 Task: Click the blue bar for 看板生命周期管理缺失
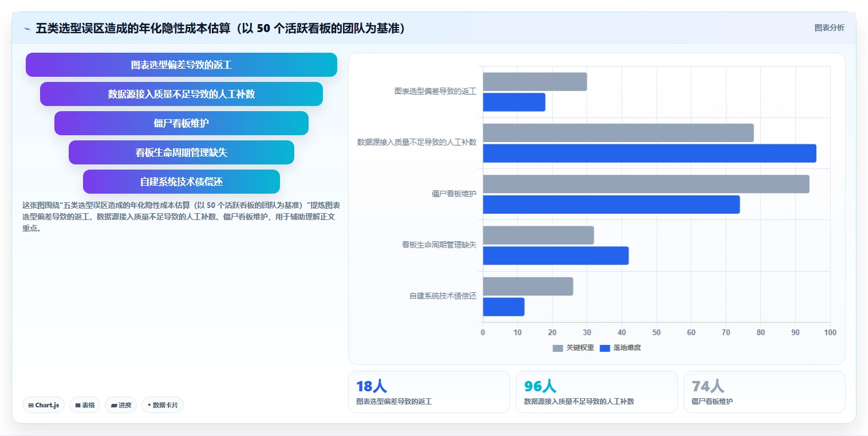tap(556, 256)
